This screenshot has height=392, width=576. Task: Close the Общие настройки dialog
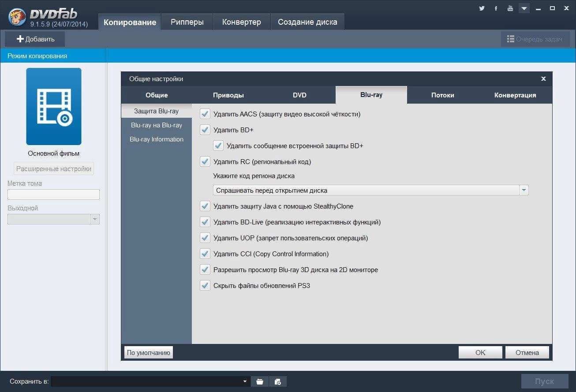543,79
